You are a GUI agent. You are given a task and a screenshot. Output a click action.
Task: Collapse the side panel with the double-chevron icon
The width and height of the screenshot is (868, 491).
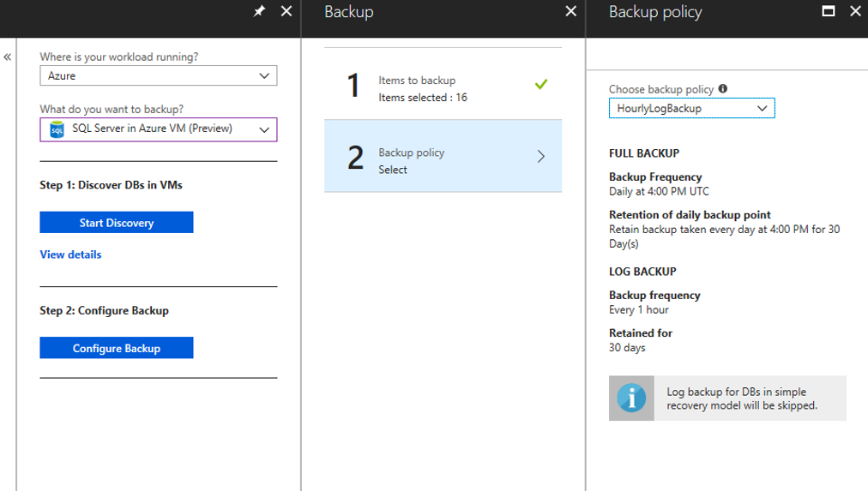pos(7,57)
